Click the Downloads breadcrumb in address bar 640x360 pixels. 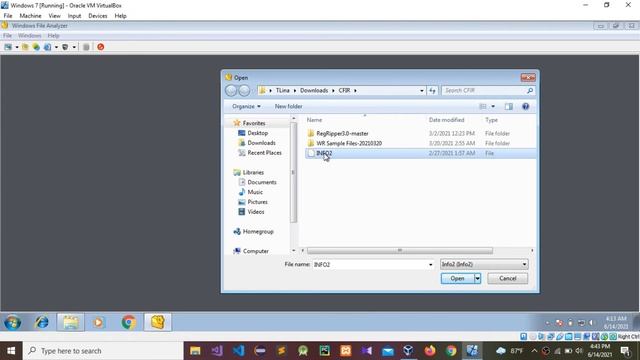(314, 91)
